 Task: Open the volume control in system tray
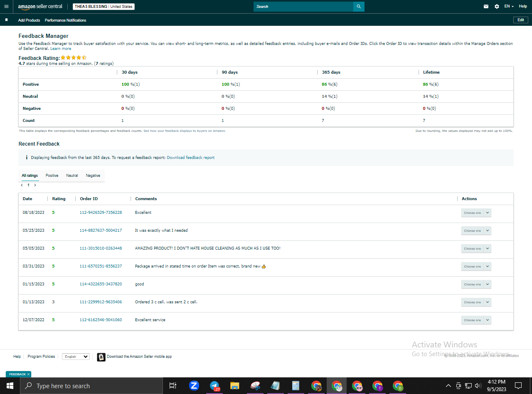pyautogui.click(x=478, y=386)
